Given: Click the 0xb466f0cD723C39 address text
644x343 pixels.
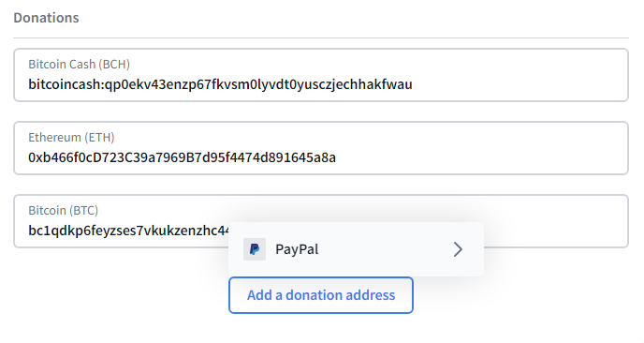Looking at the screenshot, I should click(182, 157).
